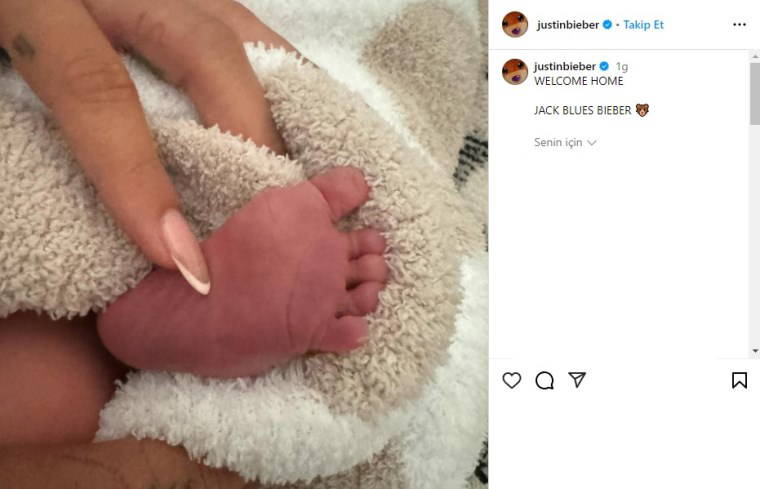The width and height of the screenshot is (760, 489).
Task: Open comments with speech bubble icon
Action: point(544,380)
